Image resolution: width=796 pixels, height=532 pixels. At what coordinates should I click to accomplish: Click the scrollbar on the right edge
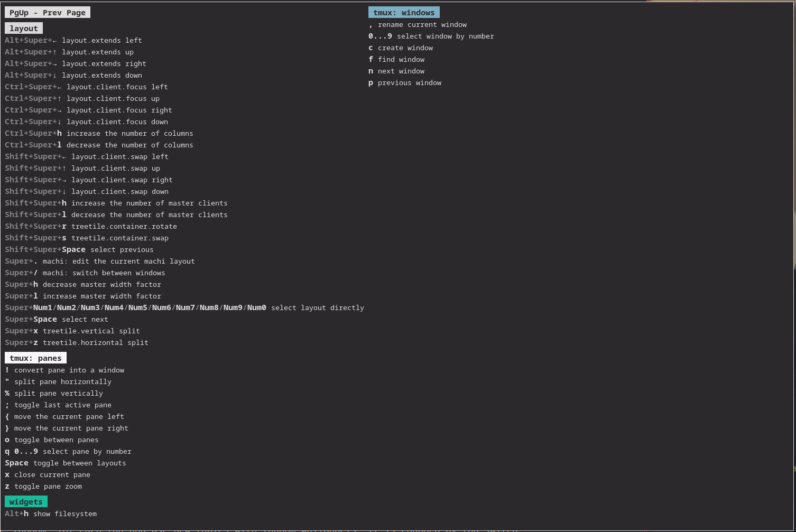[x=794, y=132]
